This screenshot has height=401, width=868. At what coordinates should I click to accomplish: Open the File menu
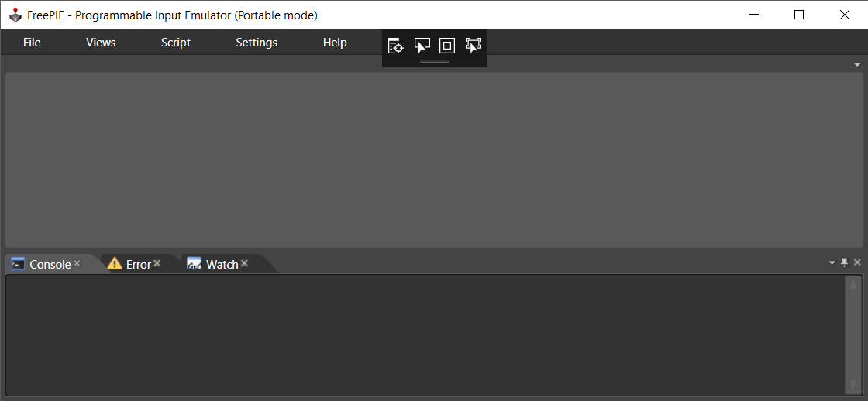coord(32,43)
